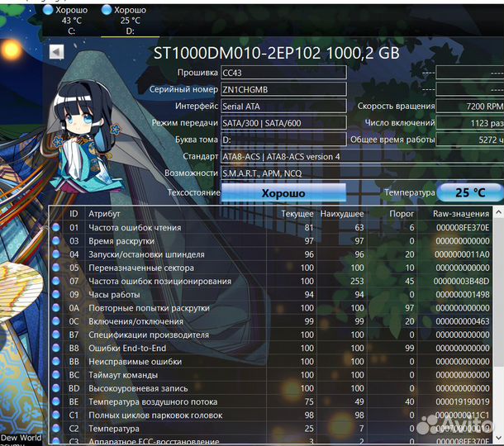Click status circle for attribute 09

point(56,294)
